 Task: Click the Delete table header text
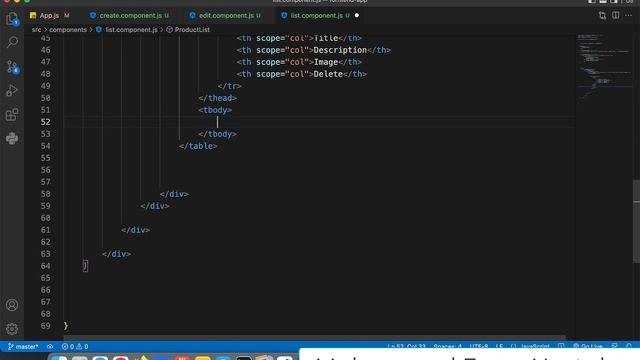[328, 74]
